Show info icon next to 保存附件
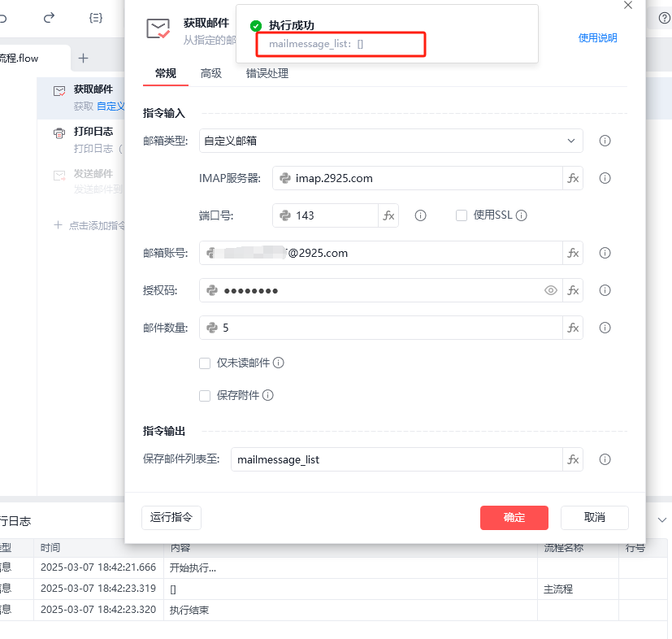 point(268,395)
